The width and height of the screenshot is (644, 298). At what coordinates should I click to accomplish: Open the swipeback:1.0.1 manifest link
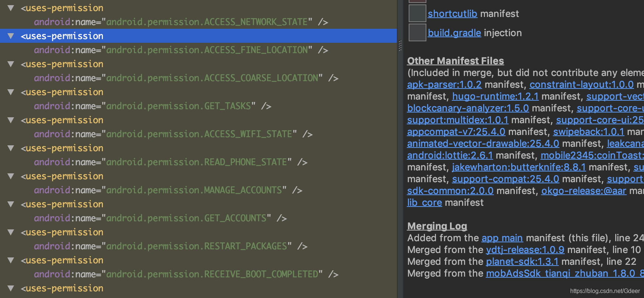(x=589, y=132)
